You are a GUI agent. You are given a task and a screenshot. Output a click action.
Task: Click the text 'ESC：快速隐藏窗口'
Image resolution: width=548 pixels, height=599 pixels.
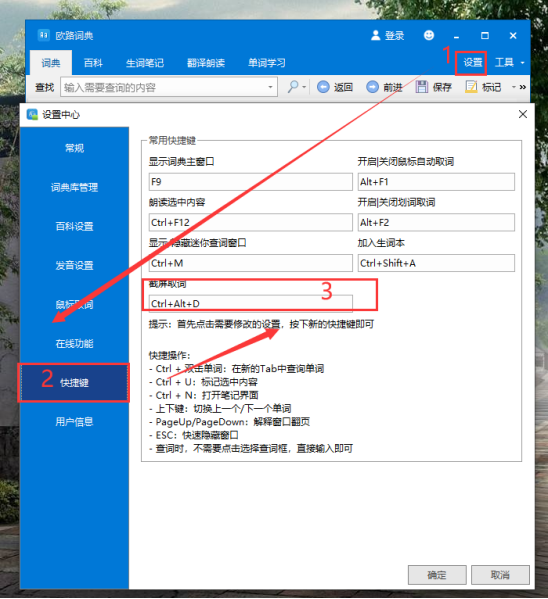coord(197,435)
